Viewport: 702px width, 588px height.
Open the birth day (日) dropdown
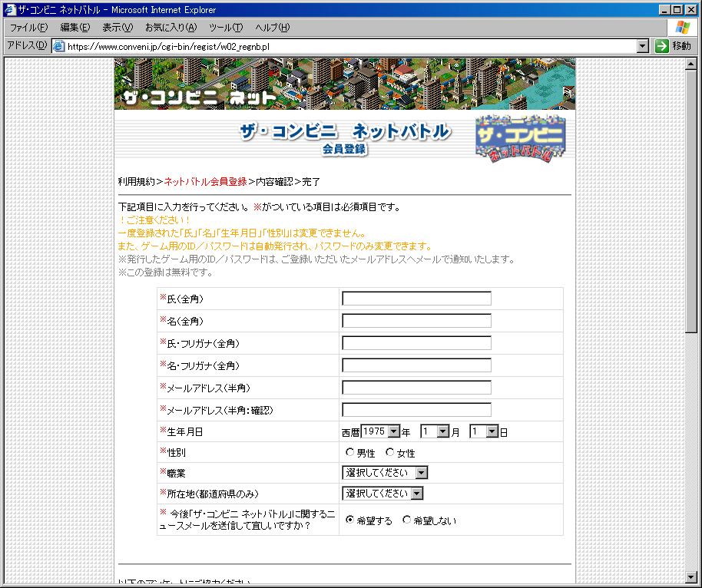[x=484, y=431]
